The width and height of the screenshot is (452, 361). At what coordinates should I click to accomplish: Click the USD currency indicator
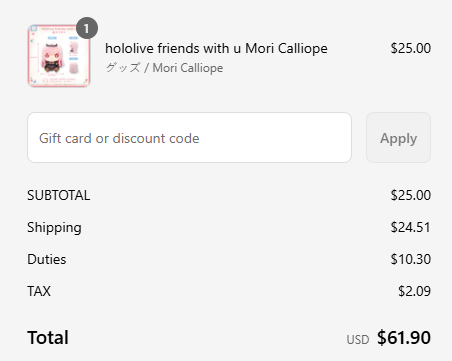[x=358, y=340]
